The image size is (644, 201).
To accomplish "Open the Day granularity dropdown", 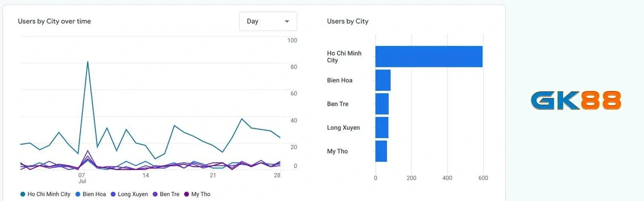I will [268, 21].
